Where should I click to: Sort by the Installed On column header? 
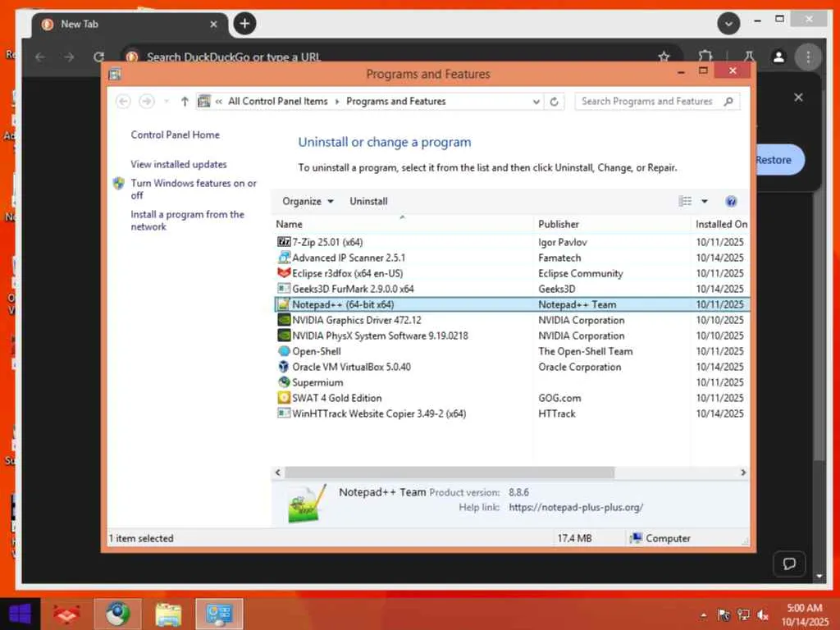pos(721,225)
